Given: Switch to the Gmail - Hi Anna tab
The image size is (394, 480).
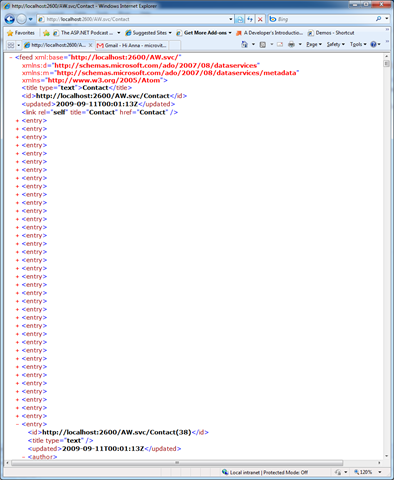Looking at the screenshot, I should coord(132,45).
